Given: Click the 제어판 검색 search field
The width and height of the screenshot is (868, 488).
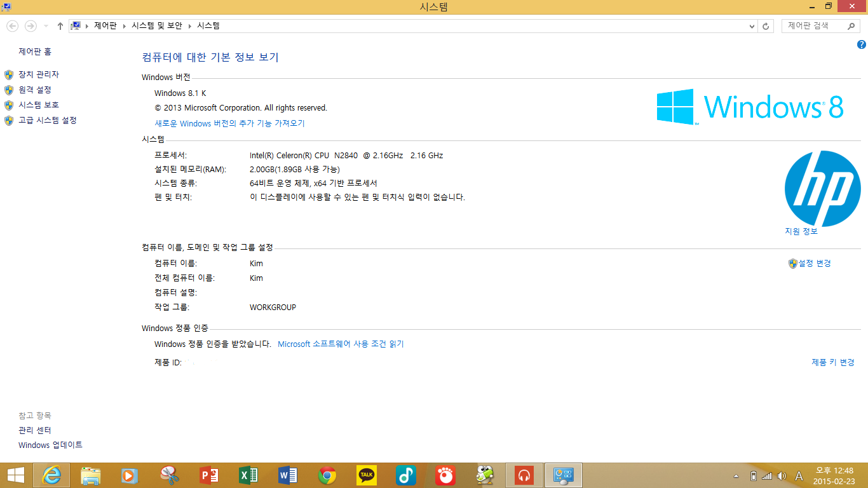Looking at the screenshot, I should [816, 26].
